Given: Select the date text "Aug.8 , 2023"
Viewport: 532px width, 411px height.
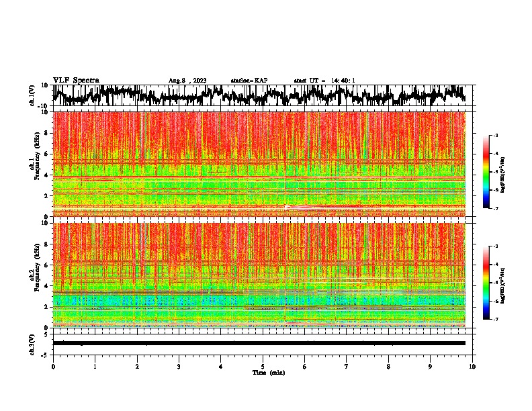Looking at the screenshot, I should point(187,81).
